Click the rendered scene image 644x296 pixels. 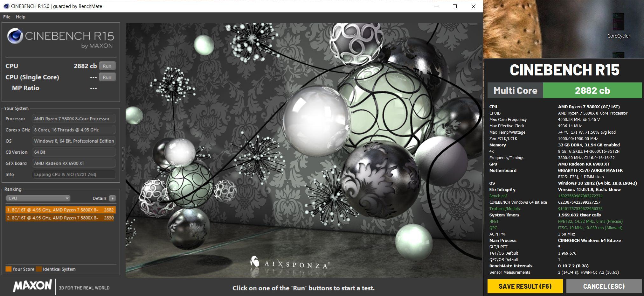pos(304,150)
